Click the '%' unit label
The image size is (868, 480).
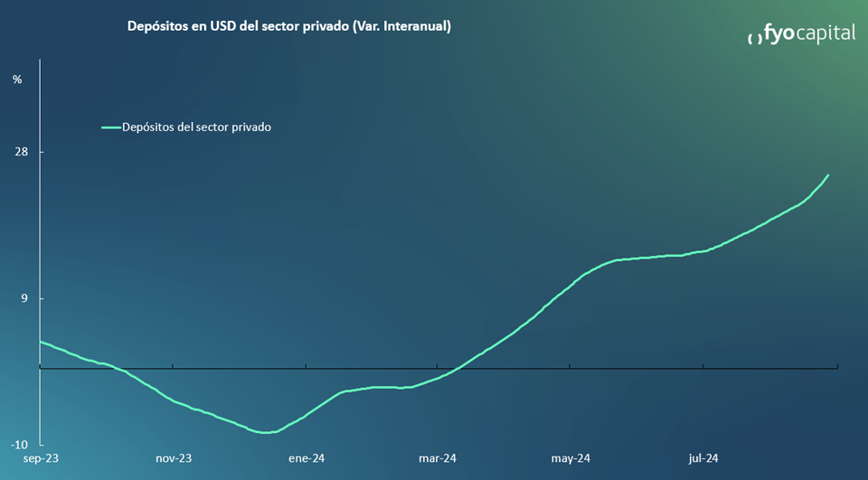point(17,80)
